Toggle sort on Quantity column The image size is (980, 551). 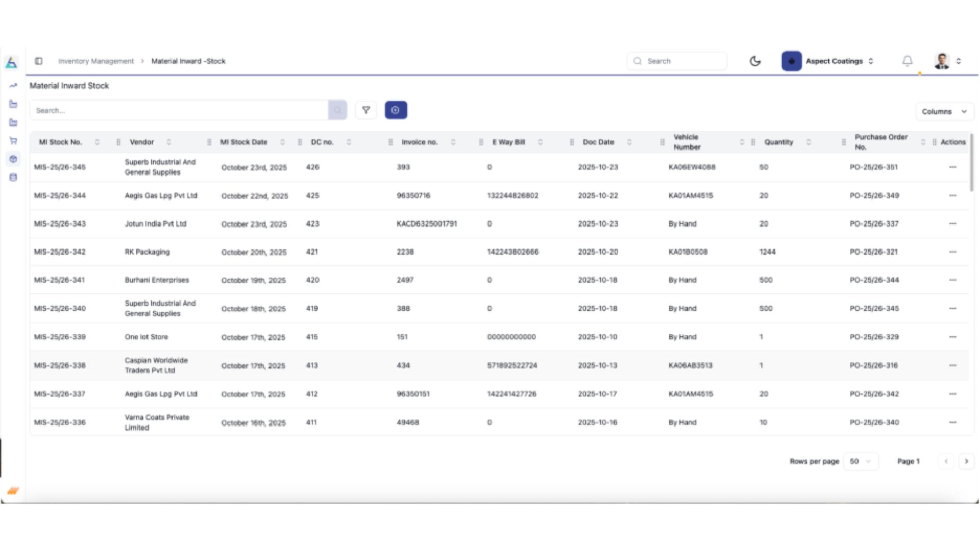click(x=808, y=142)
